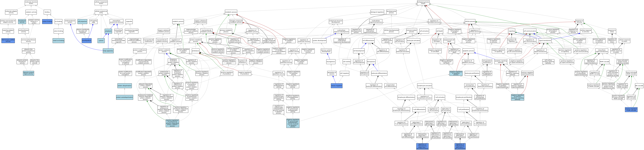Click 'regulation of CD4-positive, alpha-beta T cell differentiation' blue node

coord(422,146)
